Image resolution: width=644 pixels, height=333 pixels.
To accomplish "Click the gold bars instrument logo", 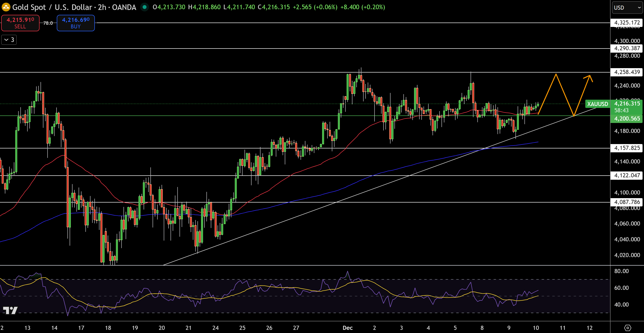I will click(6, 7).
